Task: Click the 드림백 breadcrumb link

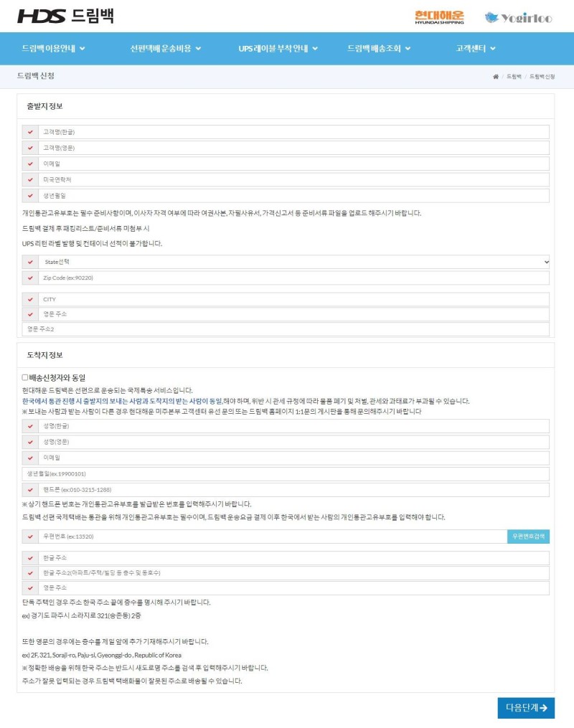Action: pos(514,77)
